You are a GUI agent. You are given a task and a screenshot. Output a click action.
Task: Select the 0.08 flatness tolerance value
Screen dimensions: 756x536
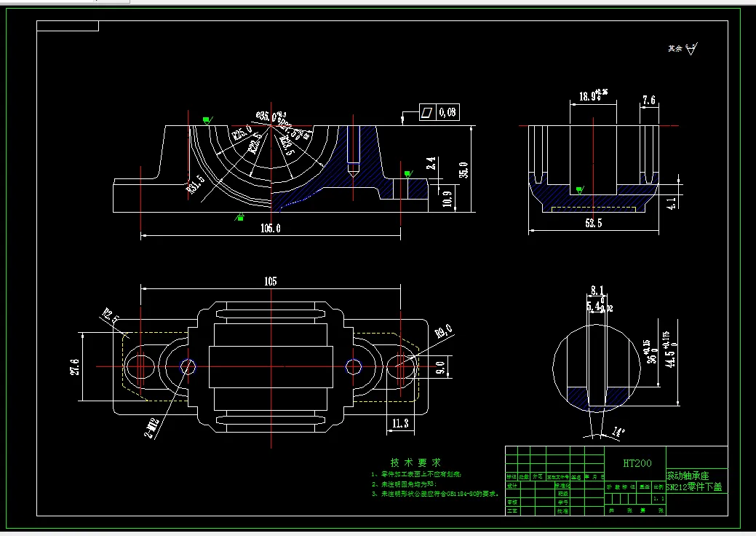[447, 112]
